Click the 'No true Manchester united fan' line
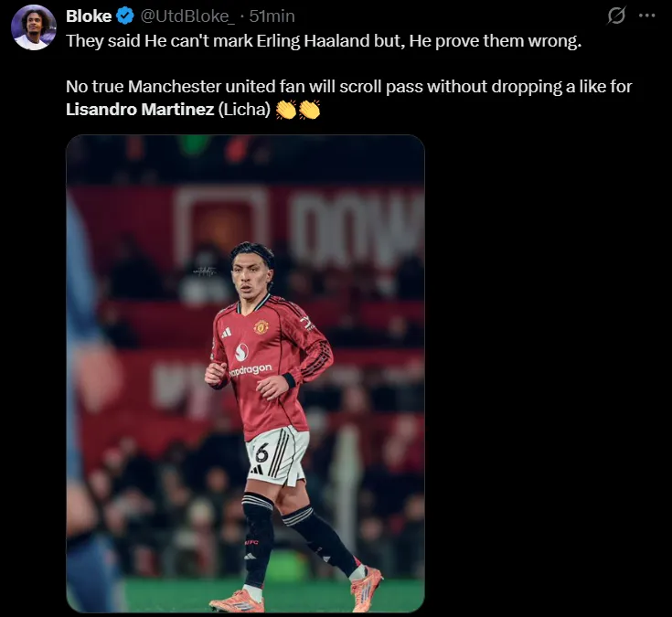The width and height of the screenshot is (672, 617). pyautogui.click(x=348, y=87)
